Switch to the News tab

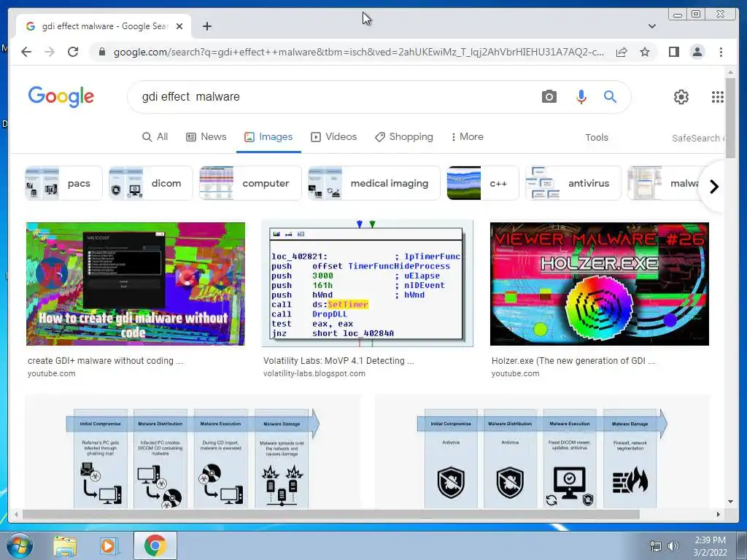pos(206,137)
